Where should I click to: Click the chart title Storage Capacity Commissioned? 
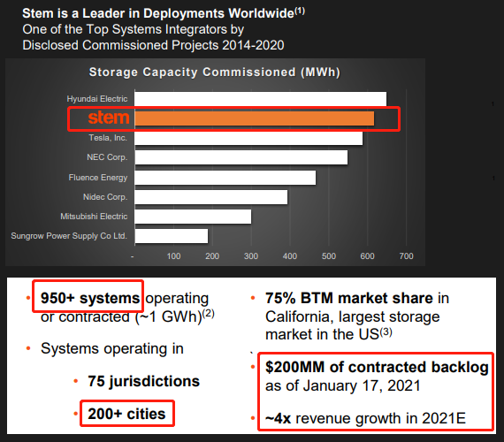pyautogui.click(x=214, y=72)
